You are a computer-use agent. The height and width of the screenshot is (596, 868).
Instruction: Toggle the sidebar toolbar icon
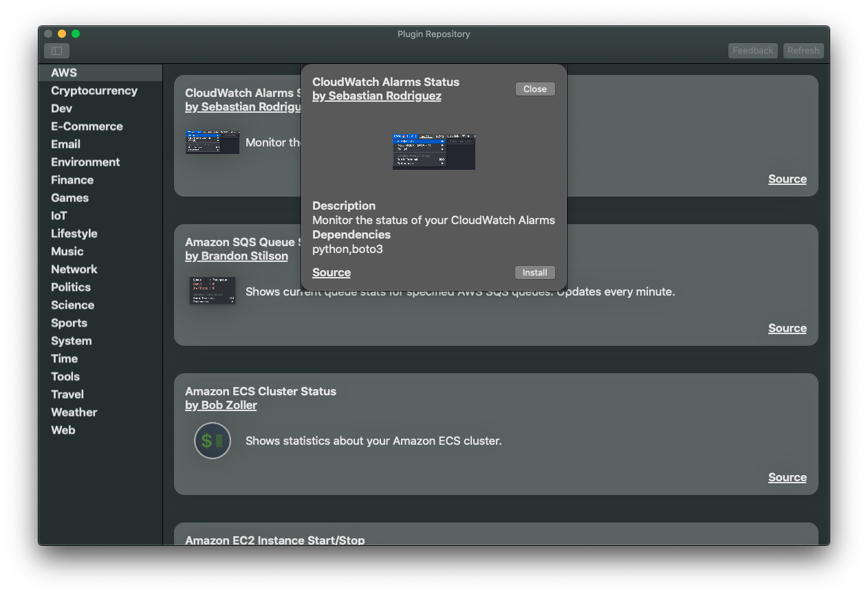click(x=56, y=51)
